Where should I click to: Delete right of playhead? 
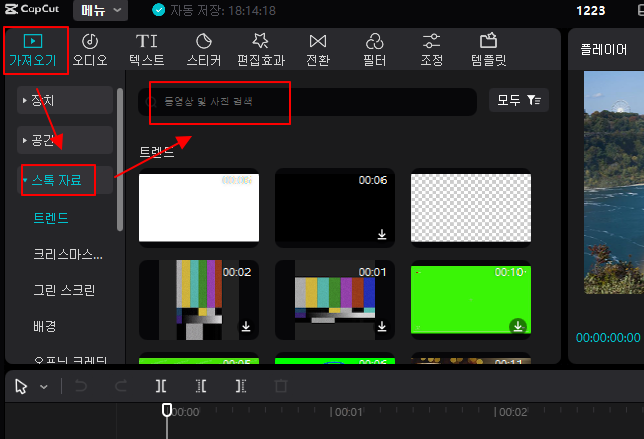coord(241,386)
